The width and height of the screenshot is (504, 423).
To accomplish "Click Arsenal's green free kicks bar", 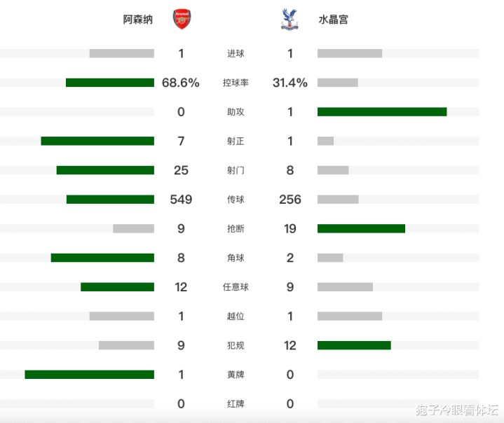I will tap(117, 287).
